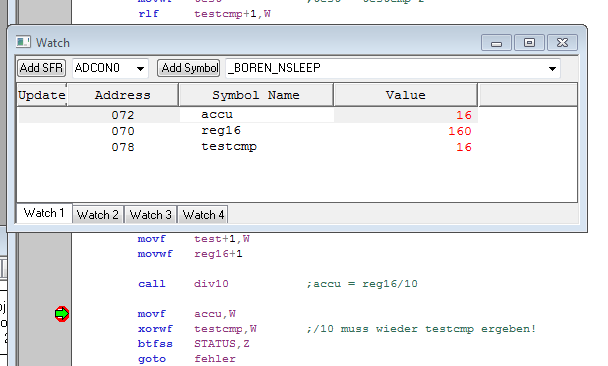Click the Add SFR button
This screenshot has height=366, width=608.
[41, 68]
